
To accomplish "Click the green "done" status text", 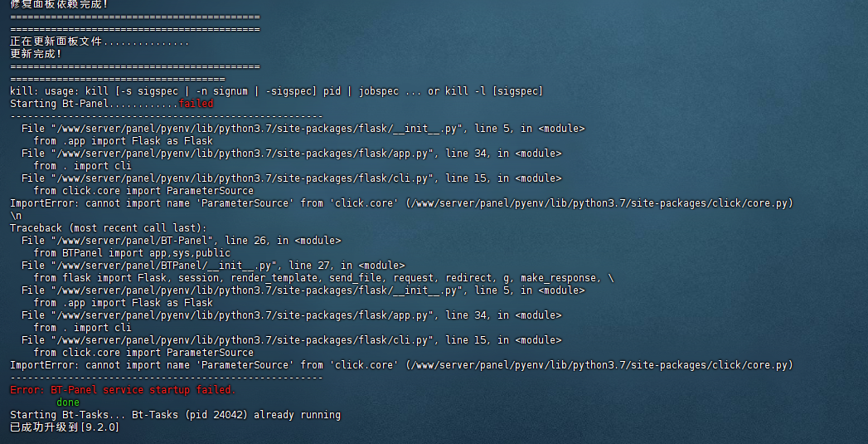I will (68, 403).
